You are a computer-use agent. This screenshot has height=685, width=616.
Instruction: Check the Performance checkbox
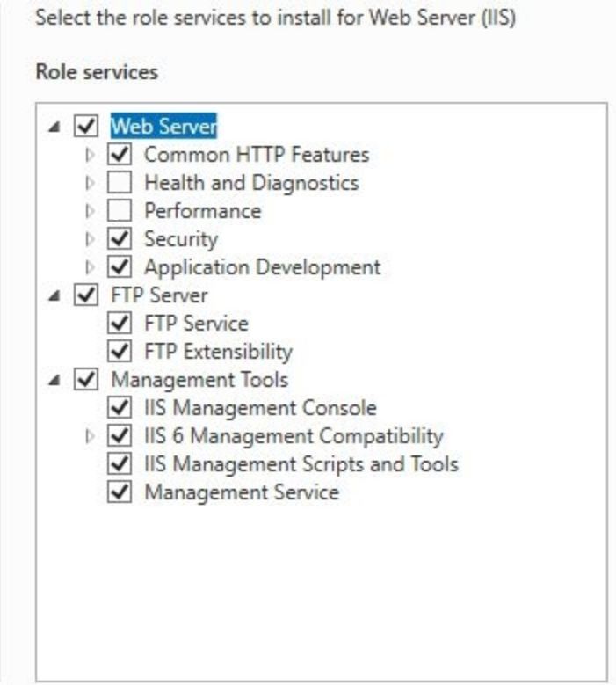pyautogui.click(x=120, y=210)
